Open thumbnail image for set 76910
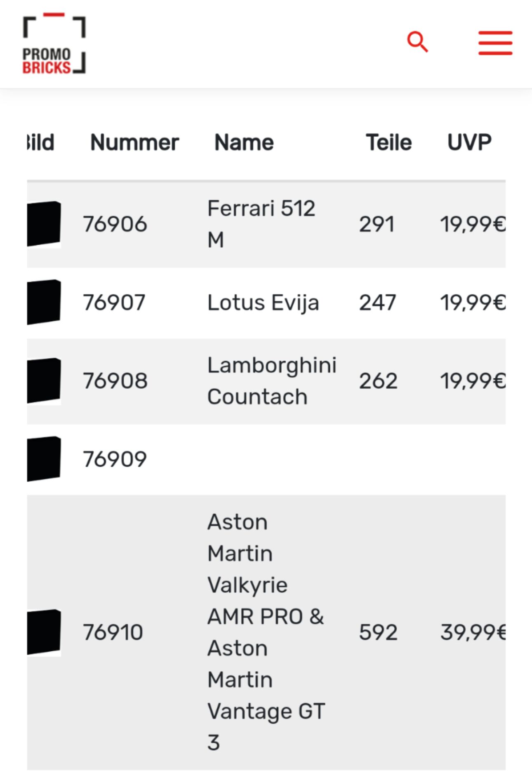Screen dimensions: 532x771 pos(44,632)
